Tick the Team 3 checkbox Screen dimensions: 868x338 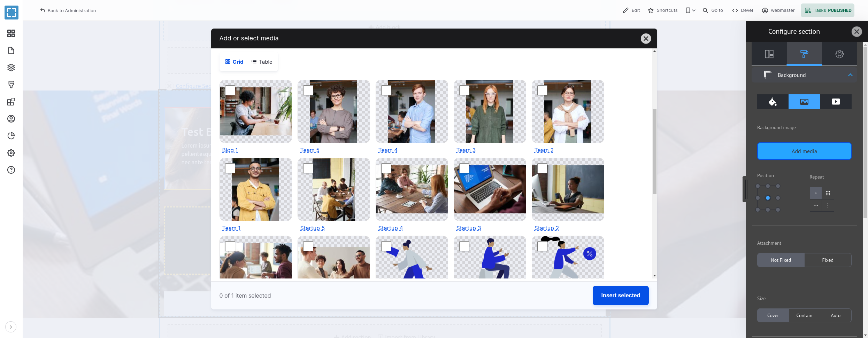464,91
